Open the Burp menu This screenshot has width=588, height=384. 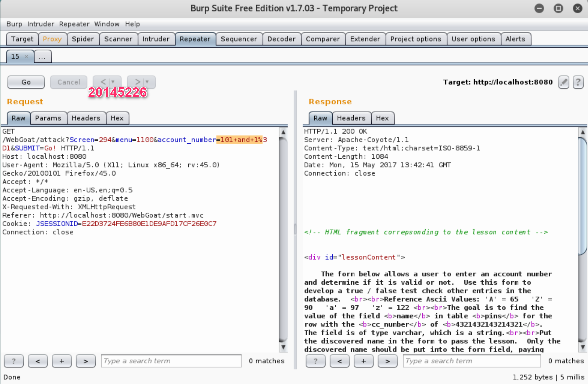14,24
